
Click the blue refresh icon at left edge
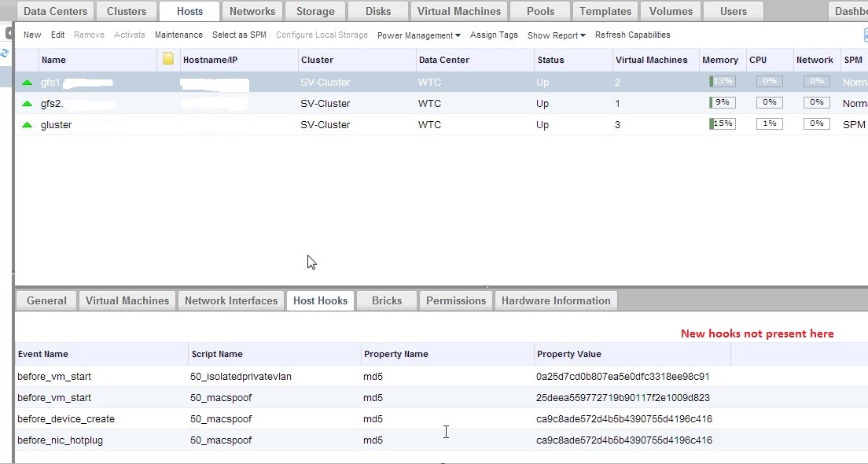coord(4,53)
